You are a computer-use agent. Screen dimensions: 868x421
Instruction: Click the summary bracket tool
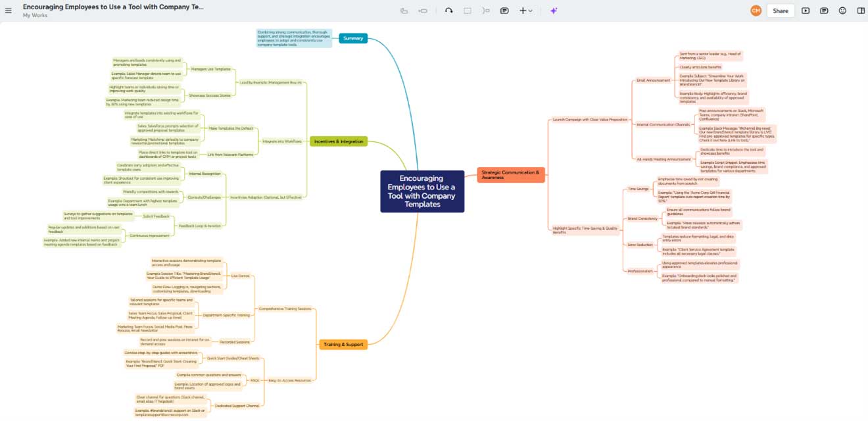(x=486, y=11)
